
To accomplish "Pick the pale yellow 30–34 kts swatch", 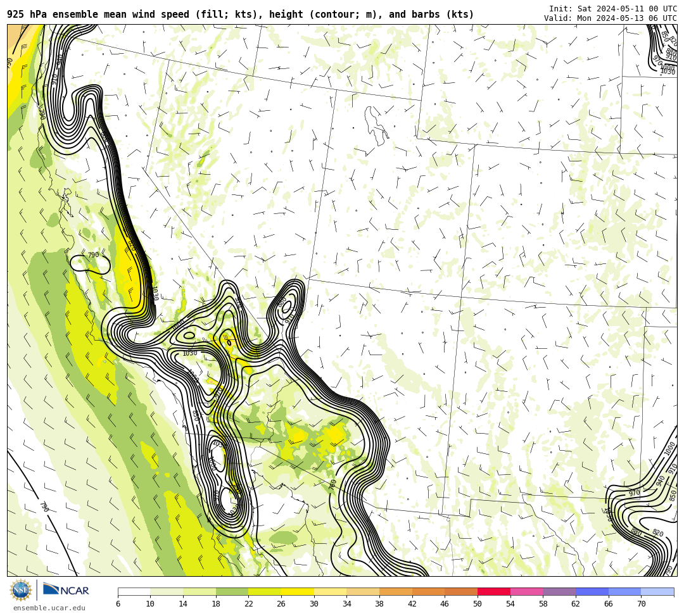I will click(330, 591).
